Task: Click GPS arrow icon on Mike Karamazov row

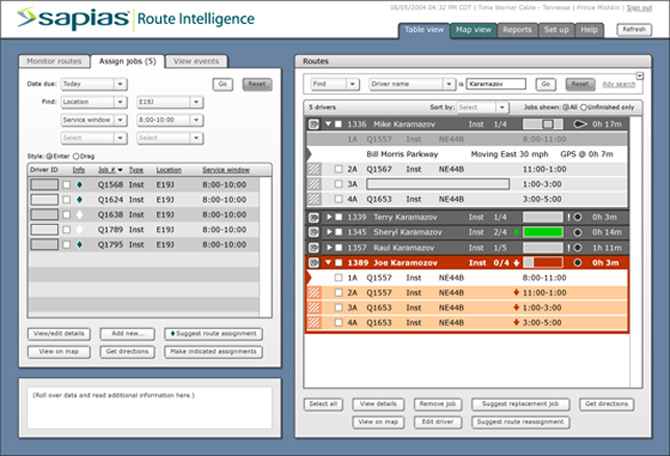Action: click(x=580, y=124)
